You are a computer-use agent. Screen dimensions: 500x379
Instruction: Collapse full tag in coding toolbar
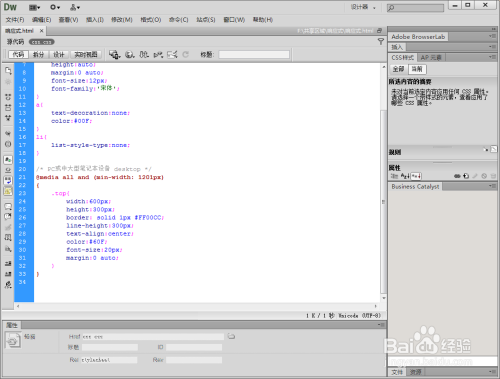click(x=8, y=97)
